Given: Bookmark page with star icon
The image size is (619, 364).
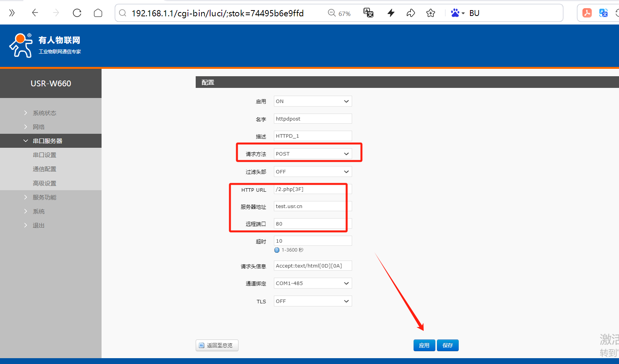Looking at the screenshot, I should (431, 13).
